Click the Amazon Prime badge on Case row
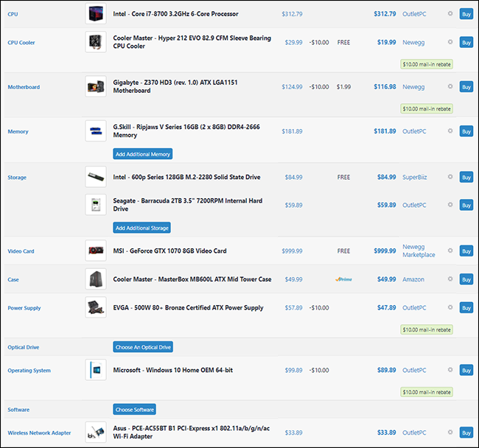 pos(343,279)
